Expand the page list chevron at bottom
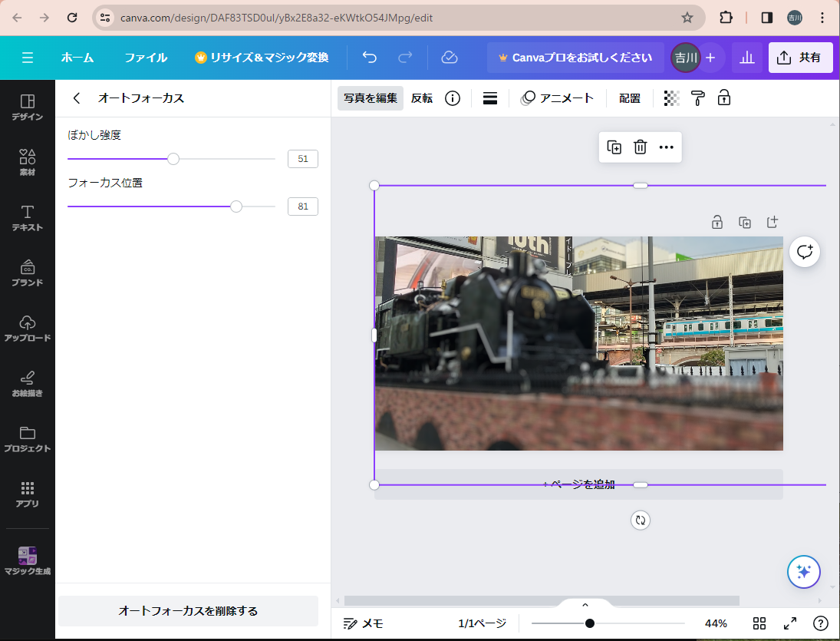The height and width of the screenshot is (641, 840). tap(585, 605)
